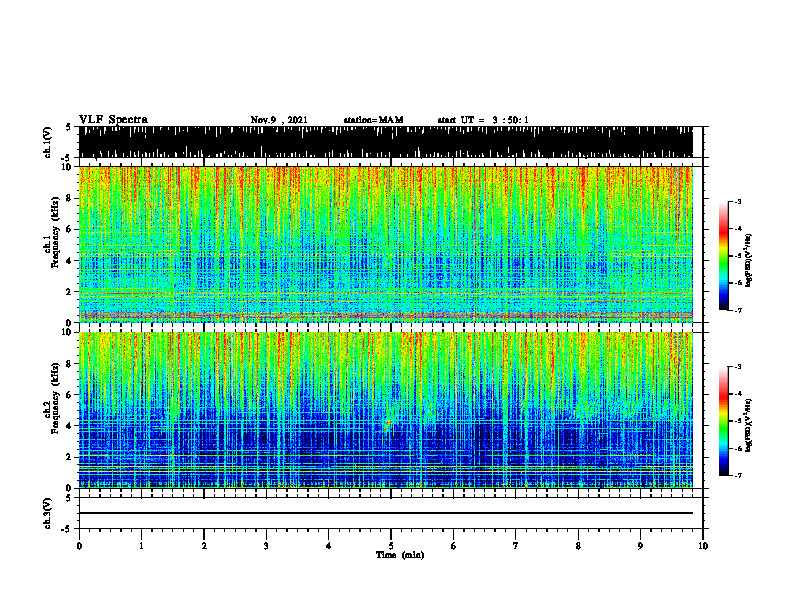
Task: Click the 'Time (min)' x-axis label
Action: (x=400, y=555)
